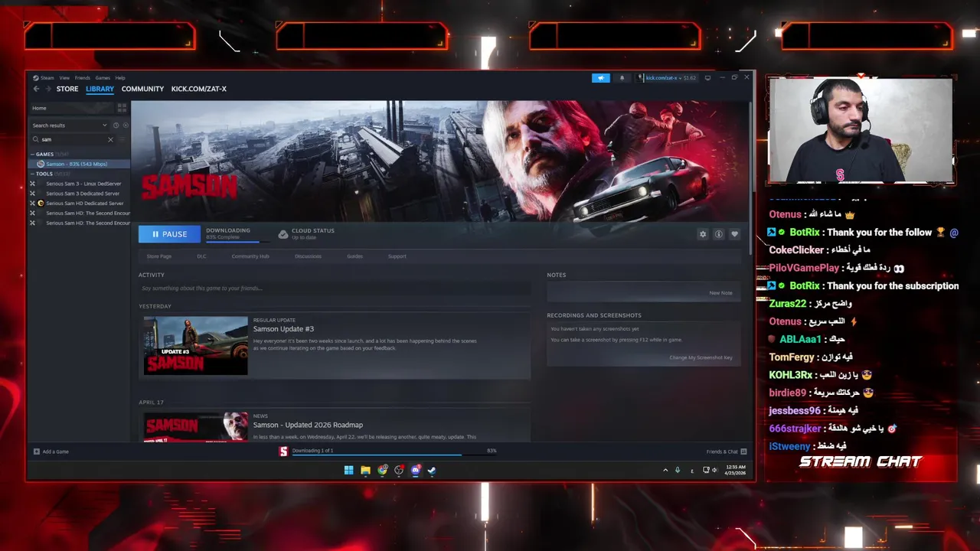Collapse the GAMES category
The image size is (980, 551).
[x=32, y=154]
